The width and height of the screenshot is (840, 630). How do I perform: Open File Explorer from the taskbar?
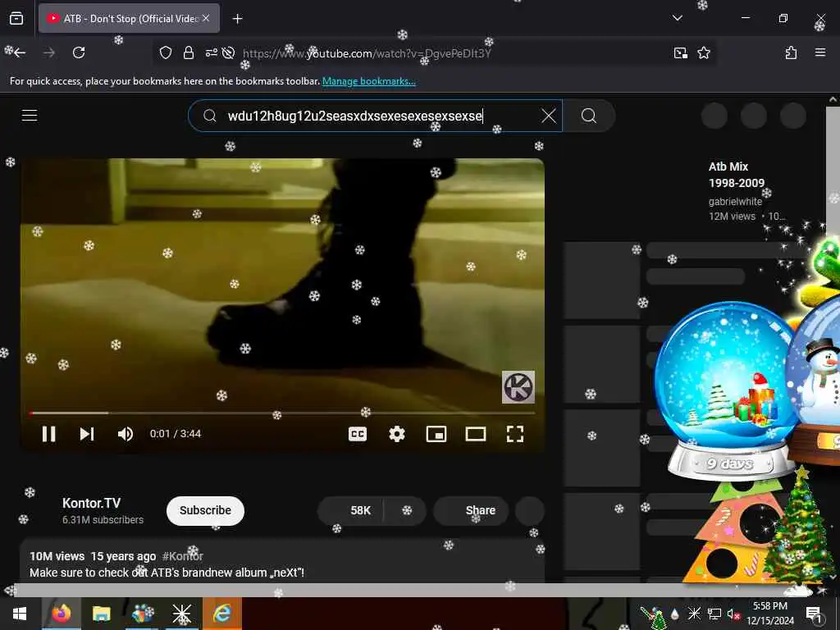(x=101, y=614)
